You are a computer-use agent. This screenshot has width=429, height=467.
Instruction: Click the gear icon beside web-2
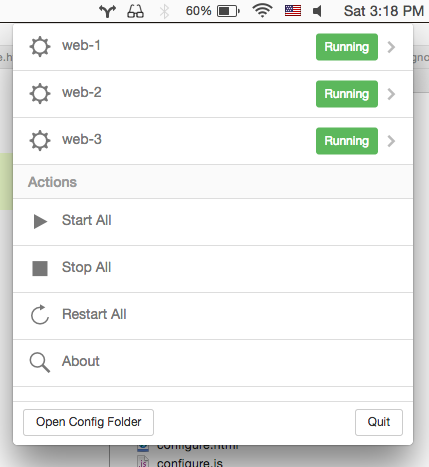click(40, 94)
